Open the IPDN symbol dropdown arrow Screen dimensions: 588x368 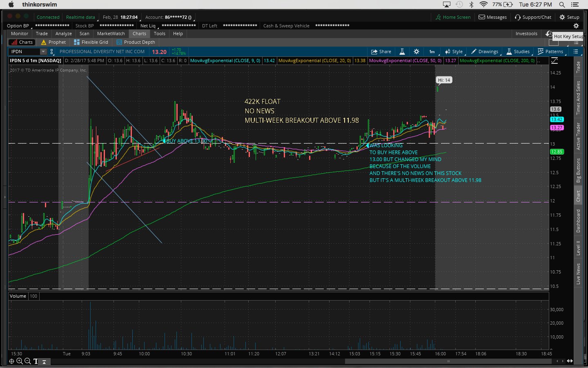[x=43, y=52]
